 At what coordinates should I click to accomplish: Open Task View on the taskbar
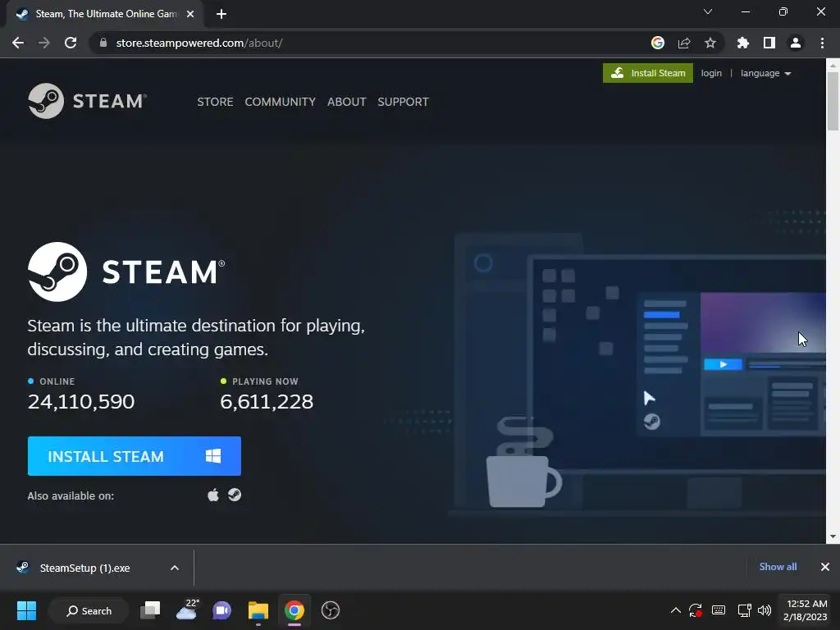pyautogui.click(x=151, y=610)
